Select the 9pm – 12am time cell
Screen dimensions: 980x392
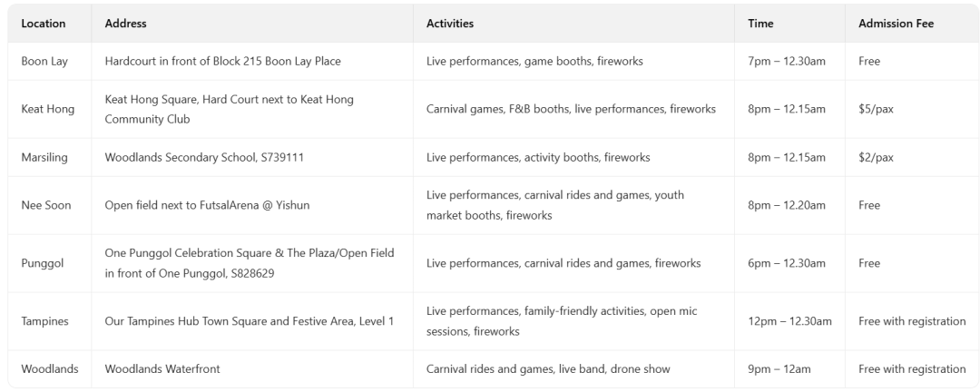point(779,369)
